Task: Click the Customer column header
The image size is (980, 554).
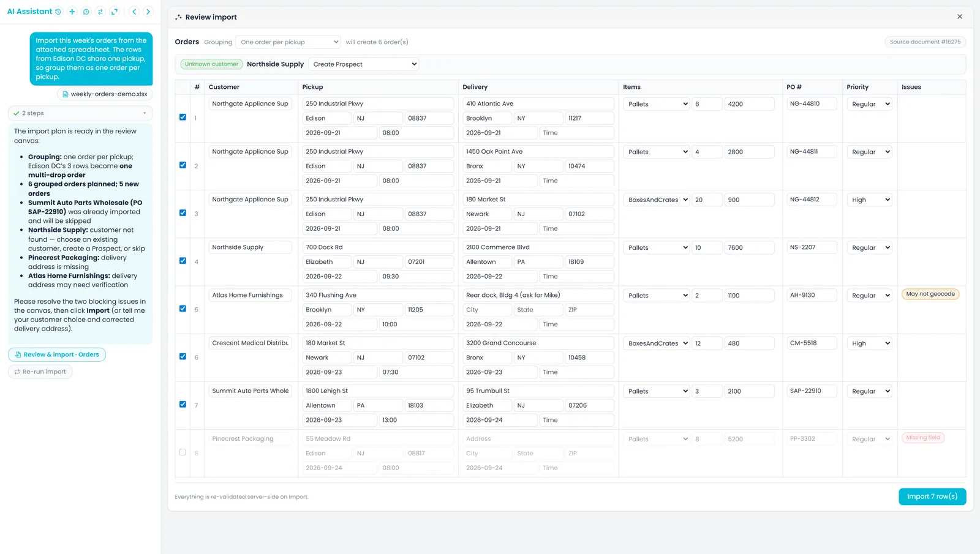Action: point(224,87)
